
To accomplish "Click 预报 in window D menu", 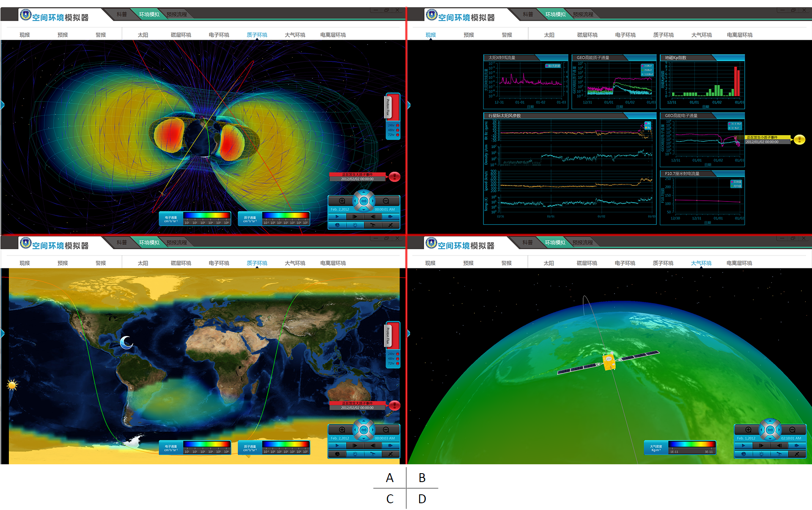I will tap(468, 263).
